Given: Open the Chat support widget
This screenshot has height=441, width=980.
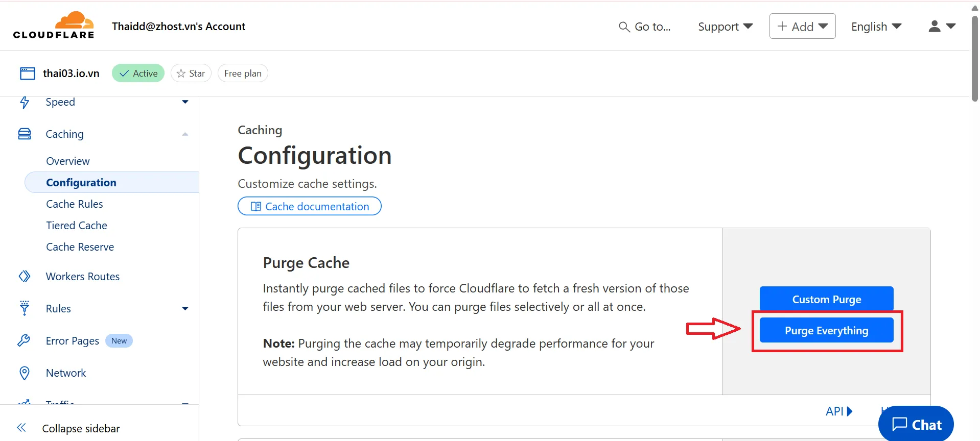Looking at the screenshot, I should (x=916, y=424).
